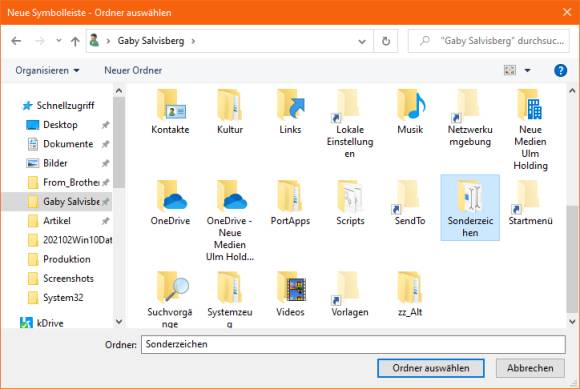Select the Links folder
This screenshot has height=389, width=580.
[290, 113]
